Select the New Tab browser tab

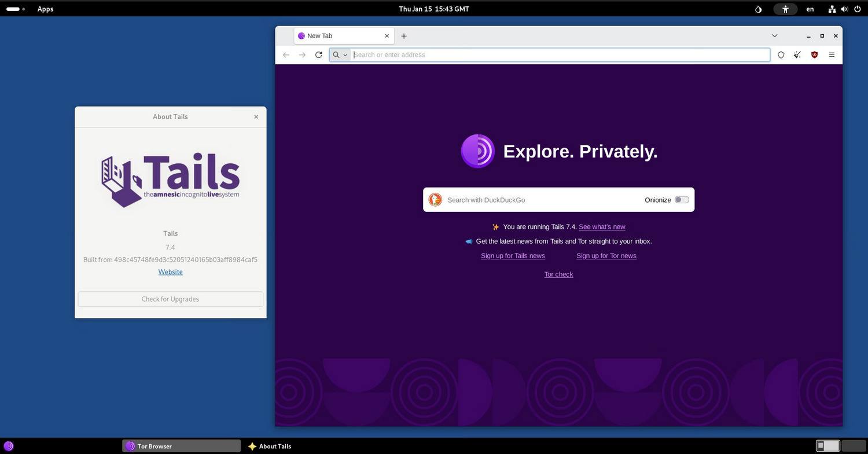[x=344, y=36]
